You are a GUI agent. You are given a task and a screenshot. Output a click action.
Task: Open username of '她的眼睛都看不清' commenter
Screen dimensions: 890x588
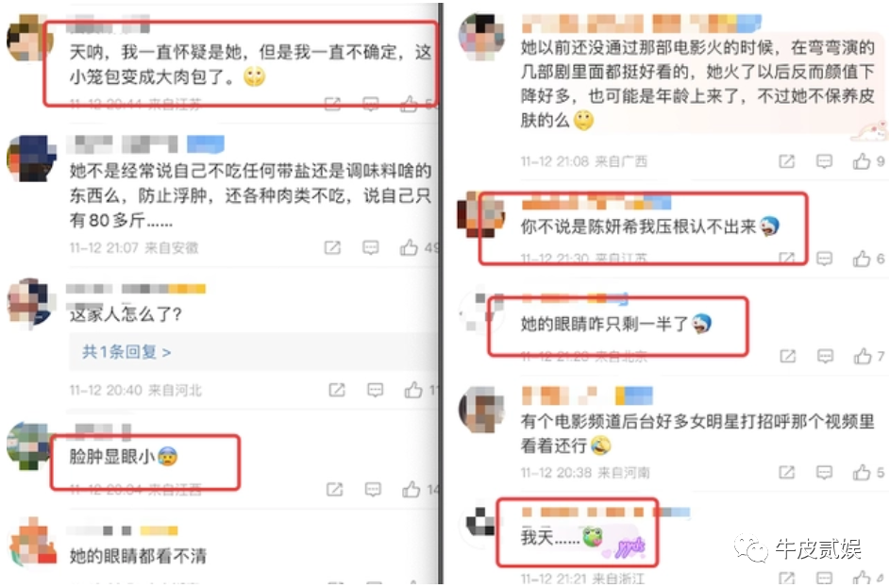point(122,530)
